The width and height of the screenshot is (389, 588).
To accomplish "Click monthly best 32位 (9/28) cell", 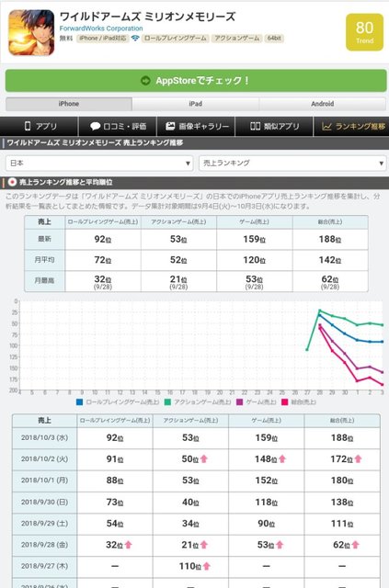I will [103, 282].
